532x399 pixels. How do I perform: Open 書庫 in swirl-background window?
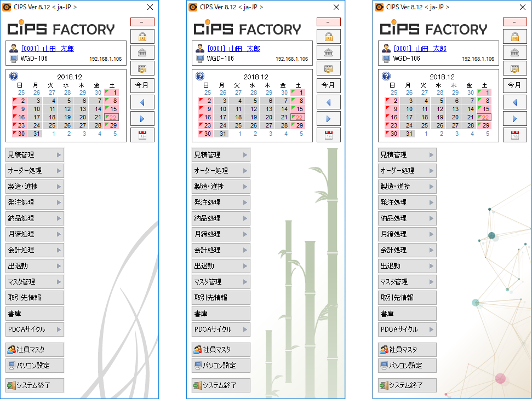coord(35,314)
